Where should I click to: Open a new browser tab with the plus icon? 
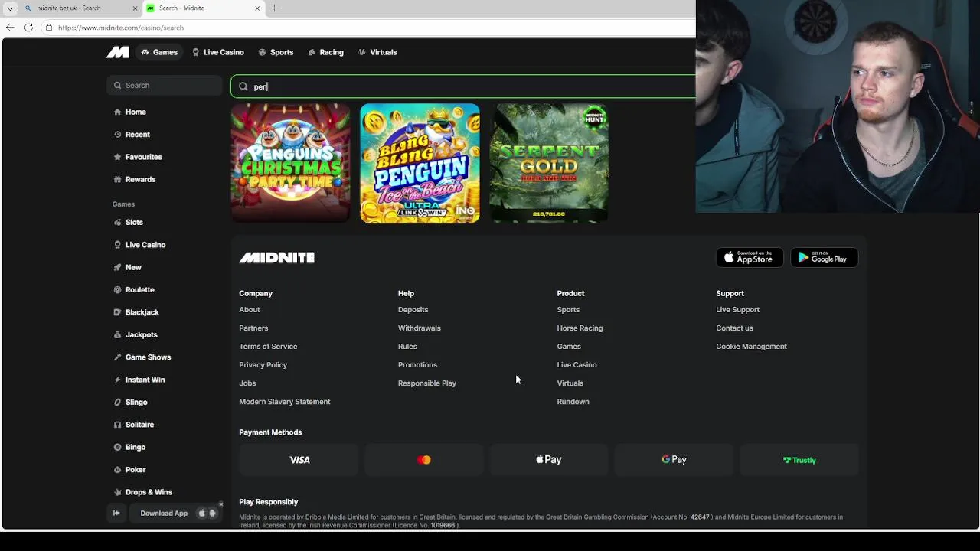(x=274, y=8)
